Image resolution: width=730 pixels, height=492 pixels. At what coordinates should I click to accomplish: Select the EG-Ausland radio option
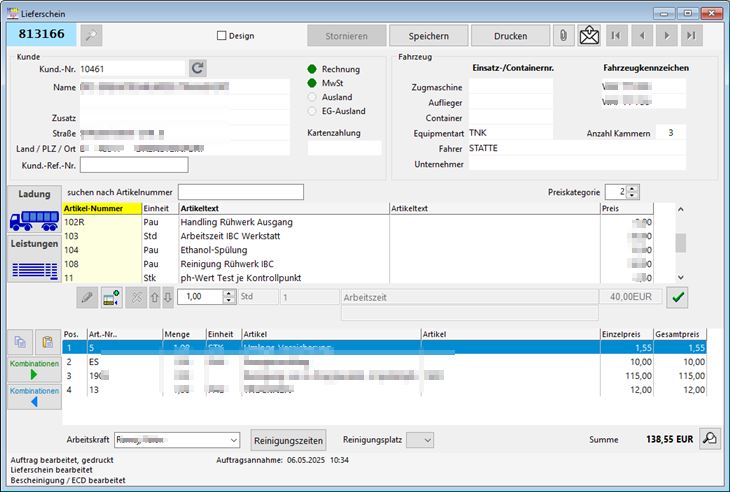[313, 111]
